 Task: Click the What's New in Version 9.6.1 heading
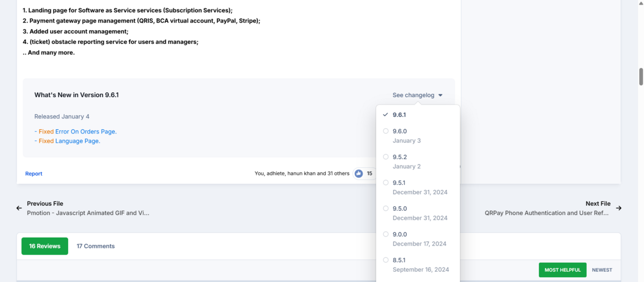click(76, 95)
